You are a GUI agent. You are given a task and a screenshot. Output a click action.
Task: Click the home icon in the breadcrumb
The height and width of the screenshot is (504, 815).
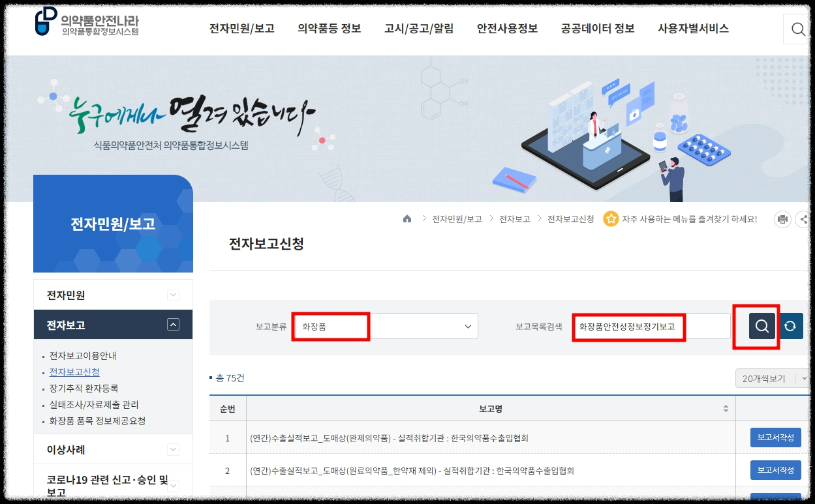click(x=407, y=219)
